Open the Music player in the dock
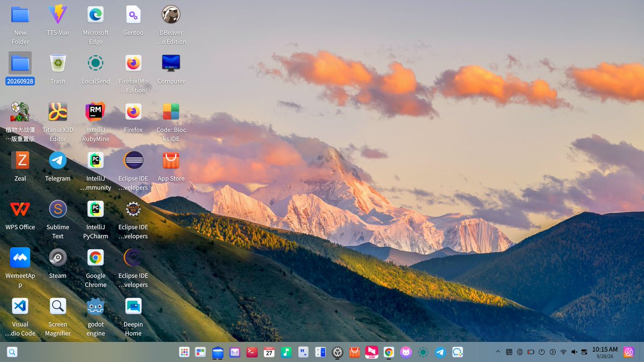Screen dimensions: 644x362 click(x=286, y=352)
